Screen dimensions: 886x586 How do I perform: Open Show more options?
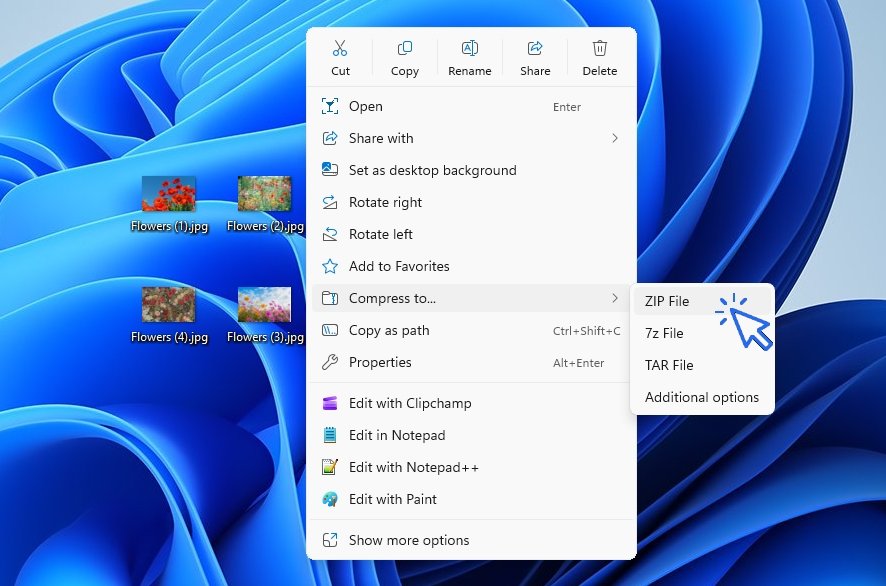click(408, 540)
